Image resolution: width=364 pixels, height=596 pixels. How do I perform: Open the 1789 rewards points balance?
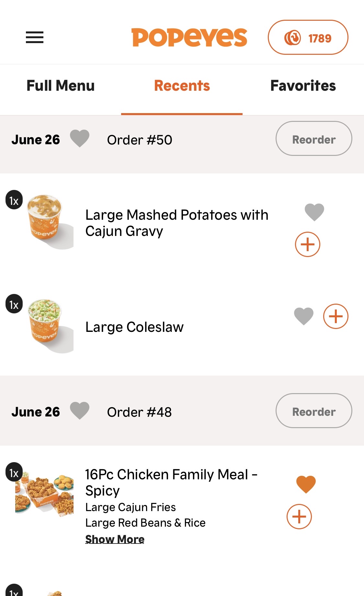pos(308,38)
